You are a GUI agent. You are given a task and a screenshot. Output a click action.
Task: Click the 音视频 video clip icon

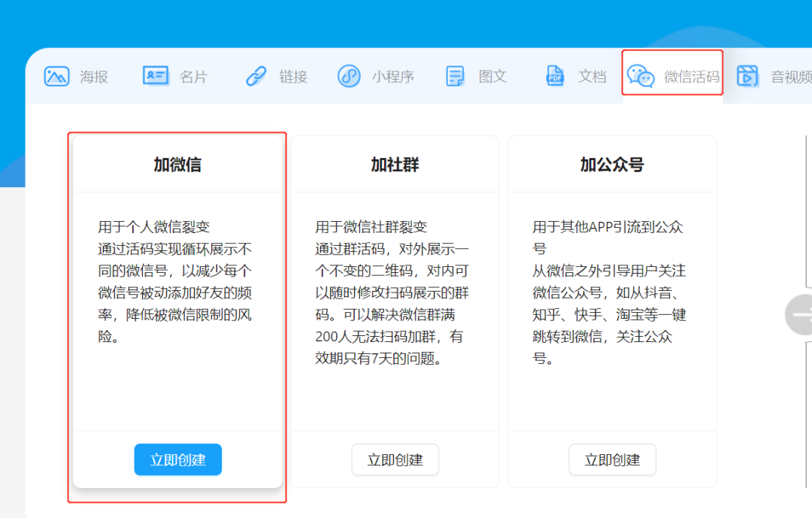tap(747, 76)
